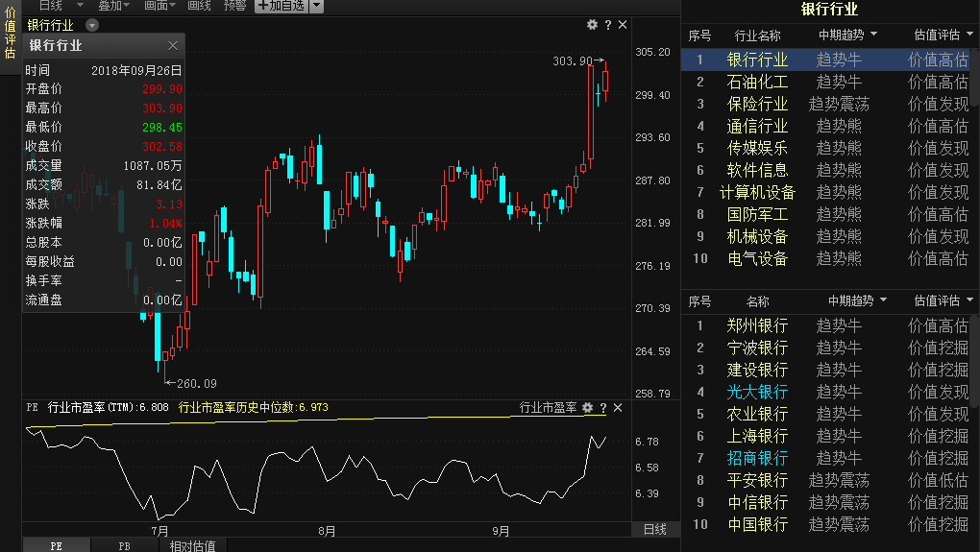Click the 名称 column header in stock list
Image resolution: width=980 pixels, height=552 pixels.
click(x=757, y=301)
